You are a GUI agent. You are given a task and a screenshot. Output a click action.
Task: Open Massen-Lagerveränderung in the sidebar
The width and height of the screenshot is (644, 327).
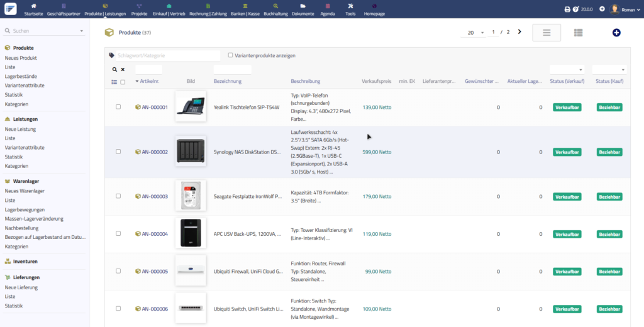34,219
